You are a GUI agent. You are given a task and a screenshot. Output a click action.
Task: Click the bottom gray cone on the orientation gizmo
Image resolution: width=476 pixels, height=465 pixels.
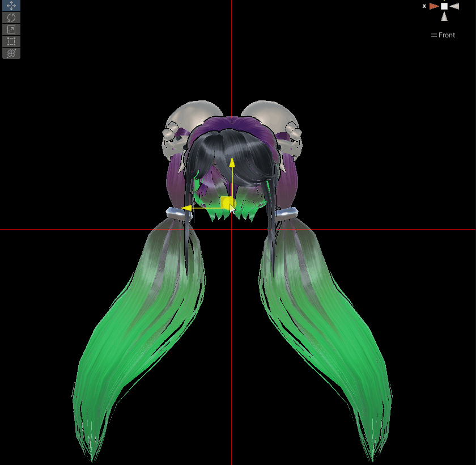[x=444, y=16]
